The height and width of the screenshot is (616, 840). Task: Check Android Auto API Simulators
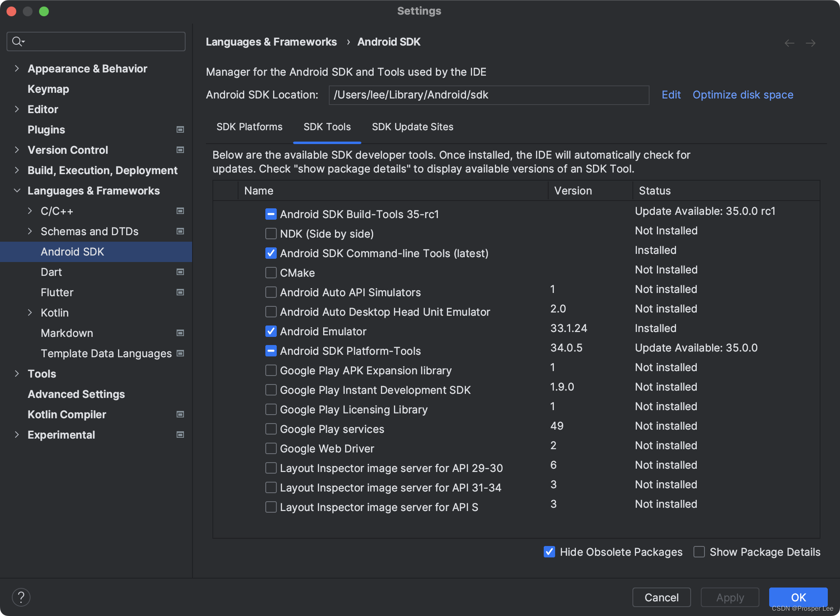pyautogui.click(x=271, y=292)
